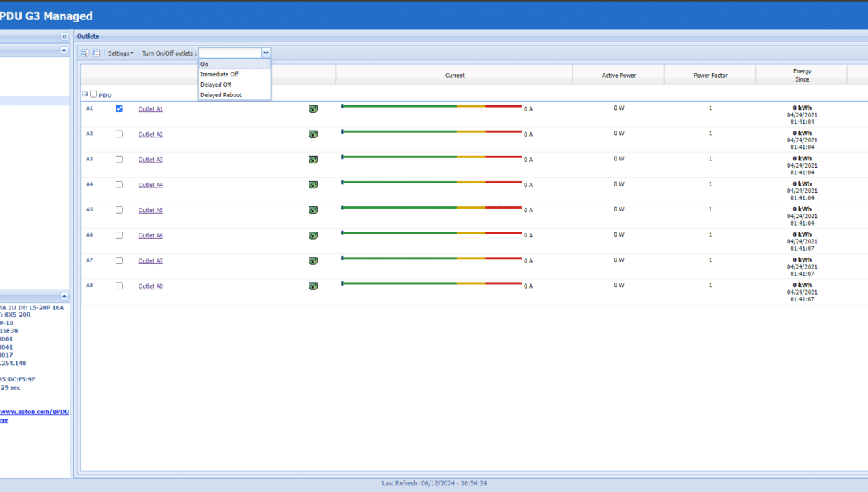This screenshot has height=492, width=868.
Task: Click the Turn On/Off outlets input field
Action: pyautogui.click(x=230, y=53)
